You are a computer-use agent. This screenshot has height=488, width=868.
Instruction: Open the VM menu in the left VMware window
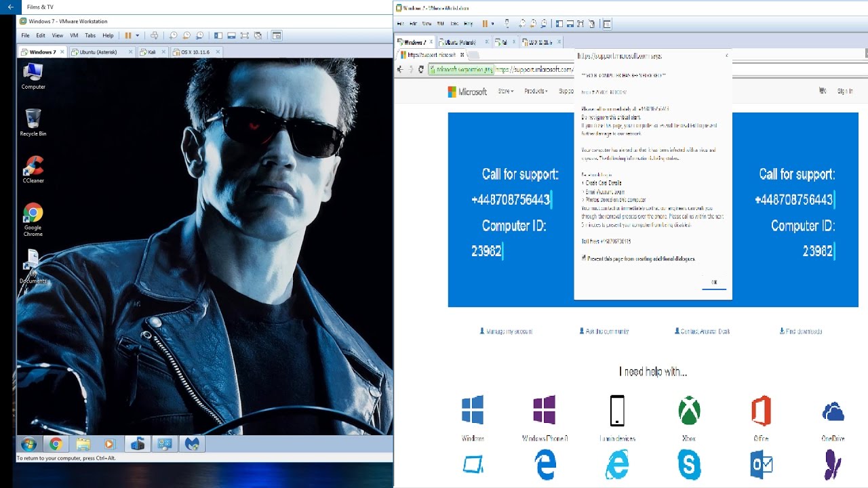click(x=74, y=35)
